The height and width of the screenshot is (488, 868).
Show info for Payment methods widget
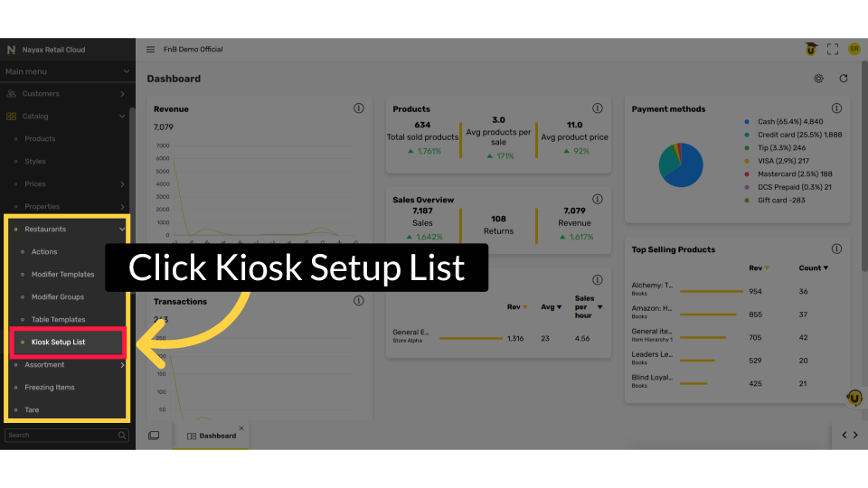click(x=836, y=108)
